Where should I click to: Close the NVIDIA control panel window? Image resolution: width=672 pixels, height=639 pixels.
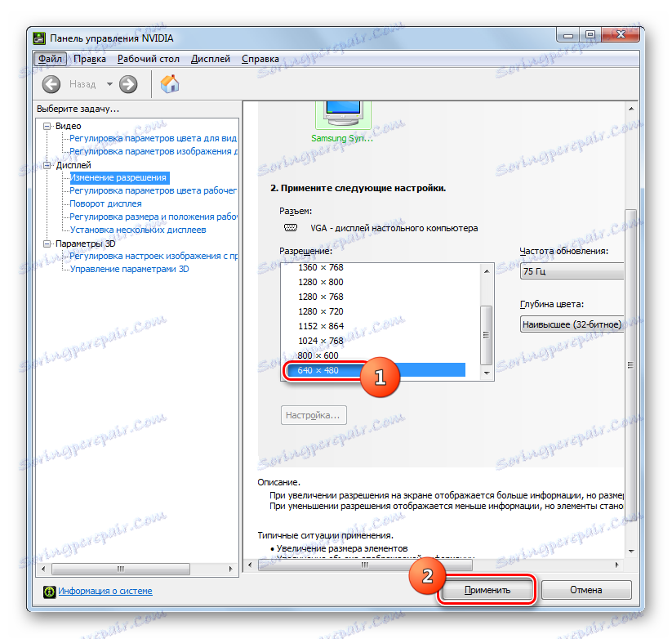pos(621,34)
